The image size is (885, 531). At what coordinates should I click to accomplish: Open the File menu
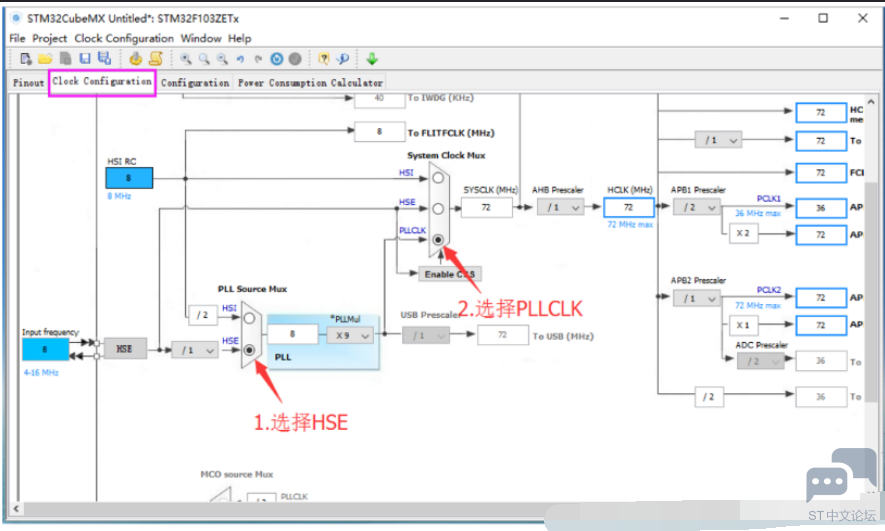[x=17, y=38]
